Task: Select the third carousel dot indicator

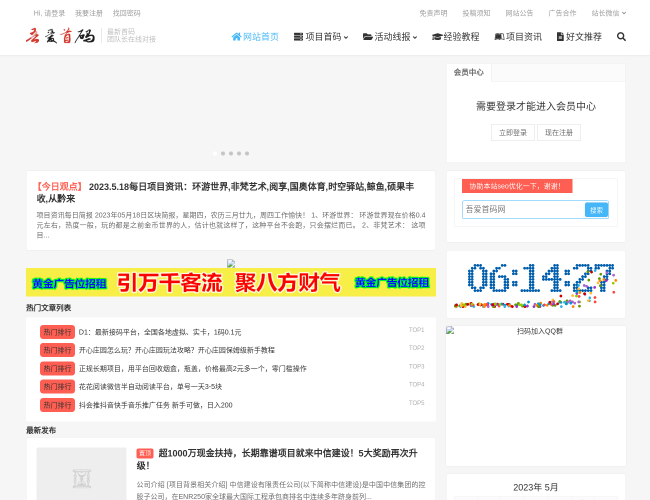Action: pyautogui.click(x=231, y=153)
